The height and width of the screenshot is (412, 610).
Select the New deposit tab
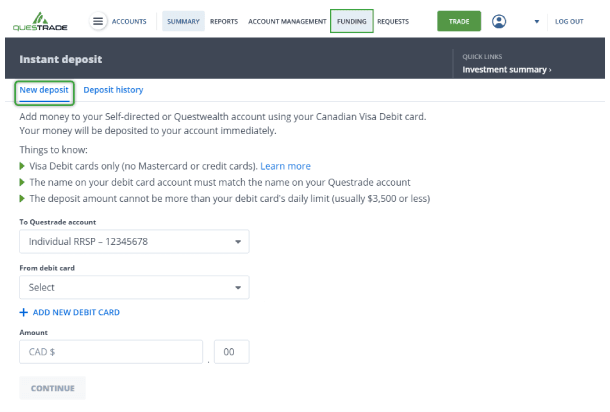45,90
